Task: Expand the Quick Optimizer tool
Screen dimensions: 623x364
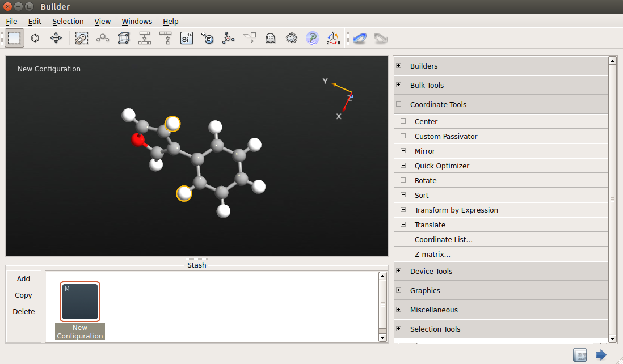Action: 403,166
